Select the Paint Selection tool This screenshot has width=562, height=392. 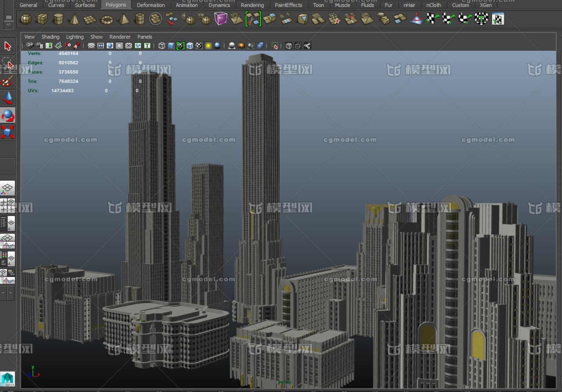coord(7,81)
